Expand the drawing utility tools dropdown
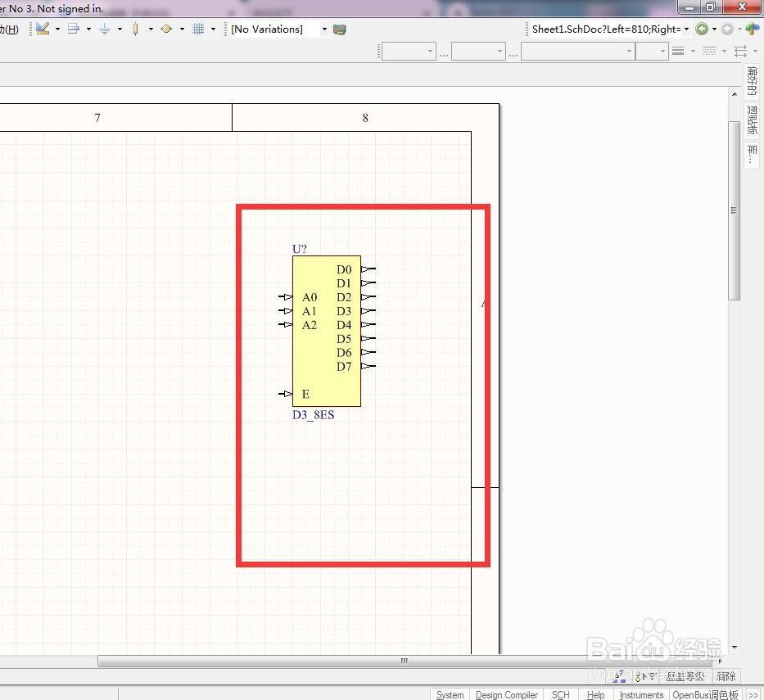764x700 pixels. click(x=57, y=29)
